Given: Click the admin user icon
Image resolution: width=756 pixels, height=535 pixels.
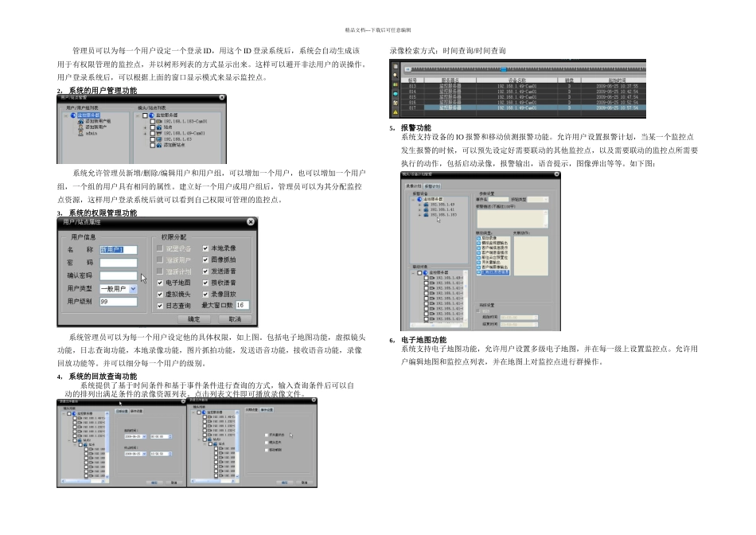Looking at the screenshot, I should pyautogui.click(x=80, y=133).
